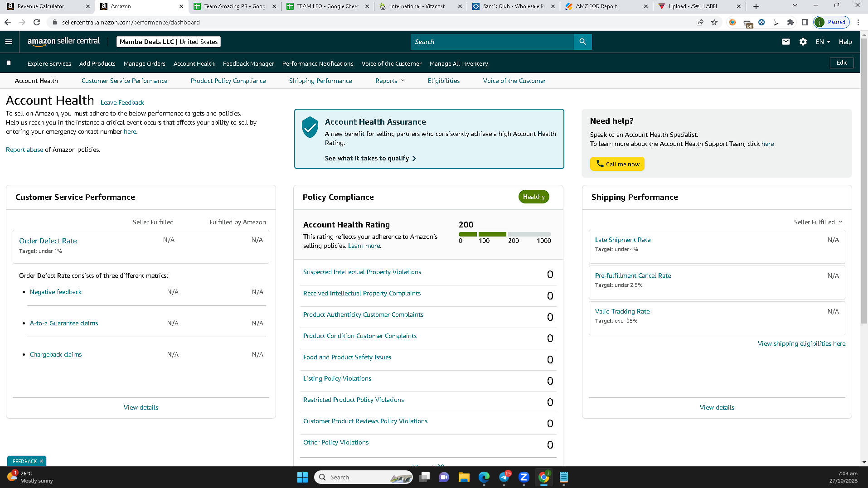Switch to the TEAM LEO Google Sheets tab
Image resolution: width=868 pixels, height=488 pixels.
[328, 6]
